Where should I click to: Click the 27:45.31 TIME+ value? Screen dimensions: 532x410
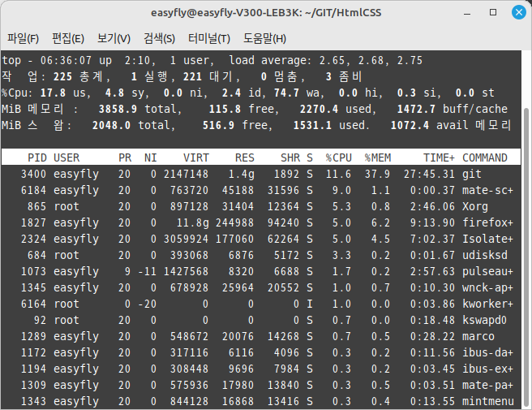[x=429, y=174]
